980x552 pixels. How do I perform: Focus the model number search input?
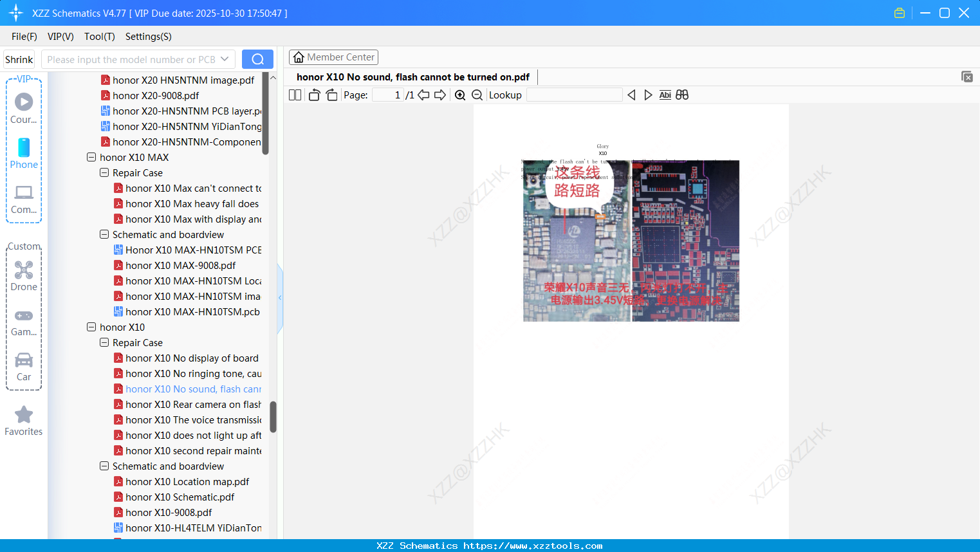coord(131,59)
